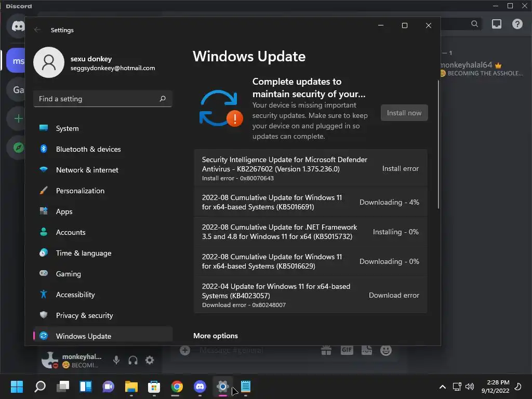
Task: Open File Explorer from taskbar
Action: 131,387
